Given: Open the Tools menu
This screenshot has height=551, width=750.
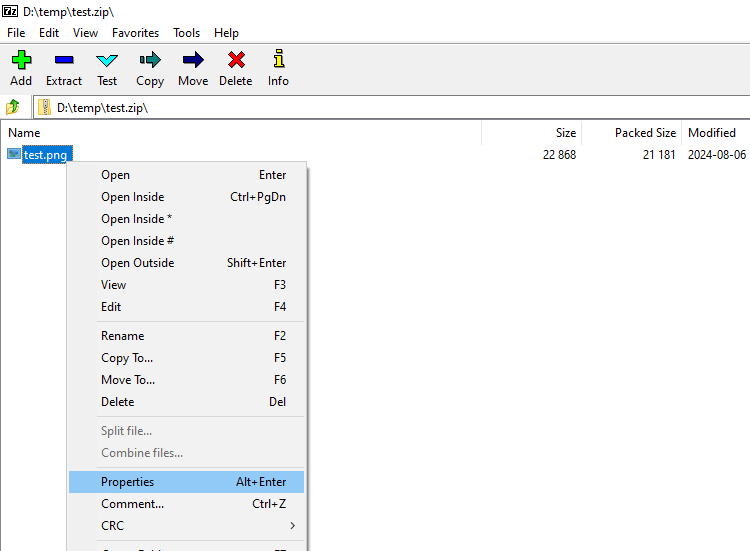Looking at the screenshot, I should point(187,33).
